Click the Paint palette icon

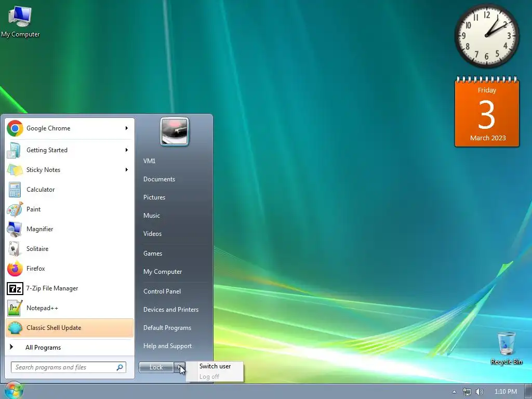[15, 209]
